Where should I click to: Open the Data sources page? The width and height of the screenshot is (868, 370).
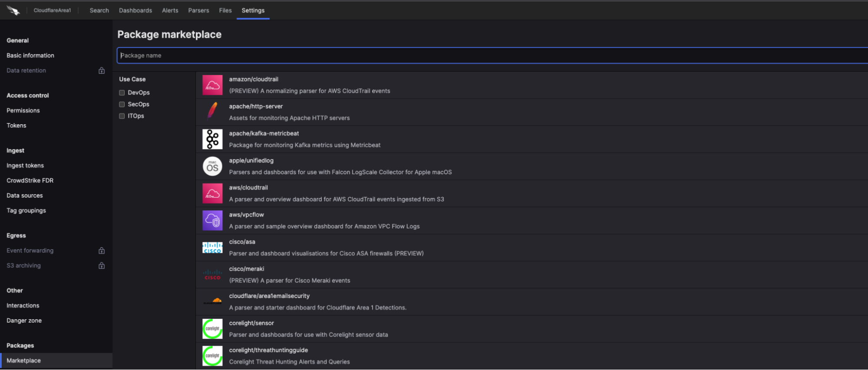pos(25,195)
